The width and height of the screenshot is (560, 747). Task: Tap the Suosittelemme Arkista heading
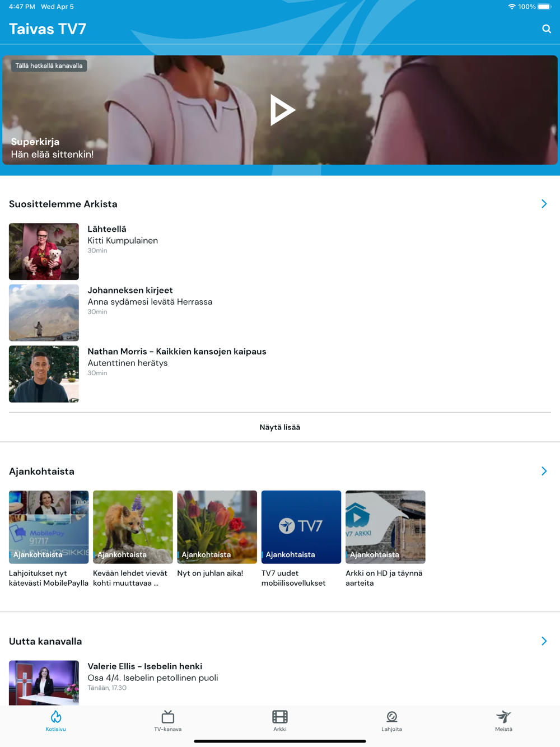(x=63, y=204)
